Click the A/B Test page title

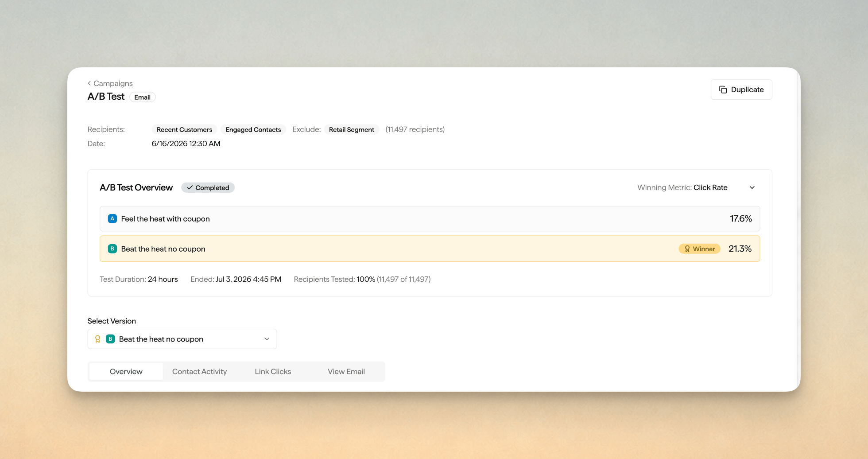pos(106,97)
